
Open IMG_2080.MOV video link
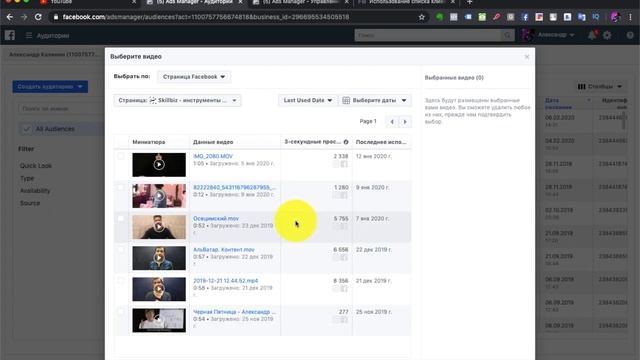point(213,156)
